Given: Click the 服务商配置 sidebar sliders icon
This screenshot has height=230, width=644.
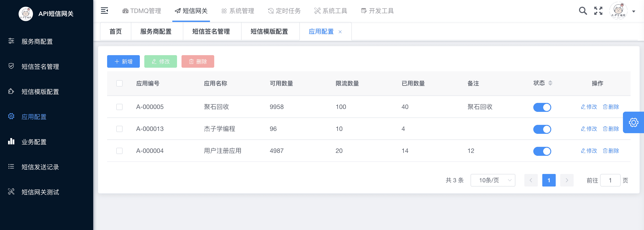Looking at the screenshot, I should (x=11, y=41).
